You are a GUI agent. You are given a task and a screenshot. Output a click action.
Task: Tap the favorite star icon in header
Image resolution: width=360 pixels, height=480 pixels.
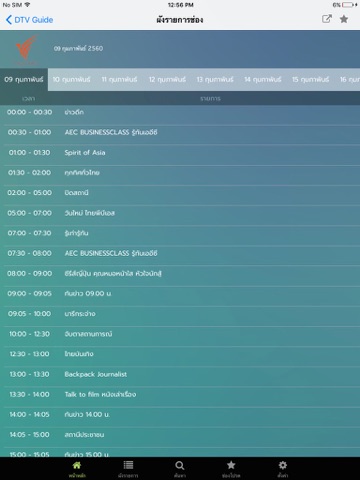point(344,19)
